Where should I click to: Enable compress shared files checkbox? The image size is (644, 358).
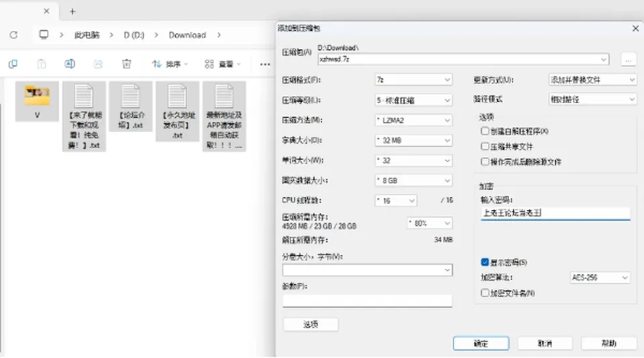coord(484,146)
